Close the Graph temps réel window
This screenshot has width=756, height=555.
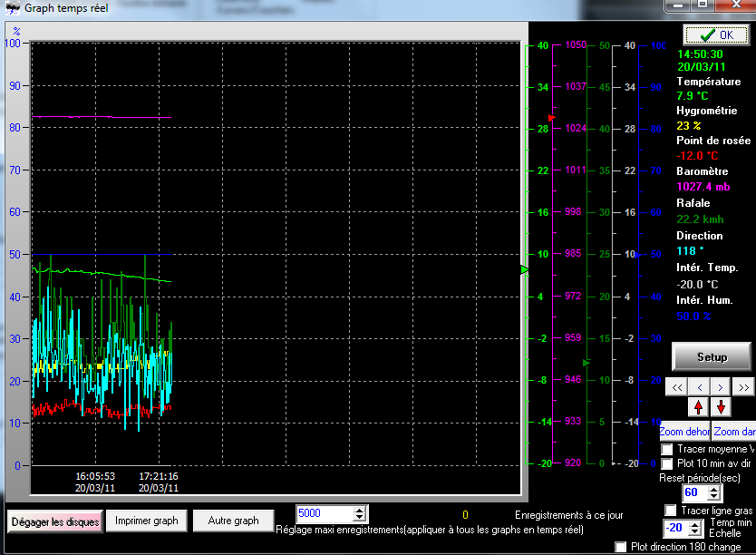[736, 5]
